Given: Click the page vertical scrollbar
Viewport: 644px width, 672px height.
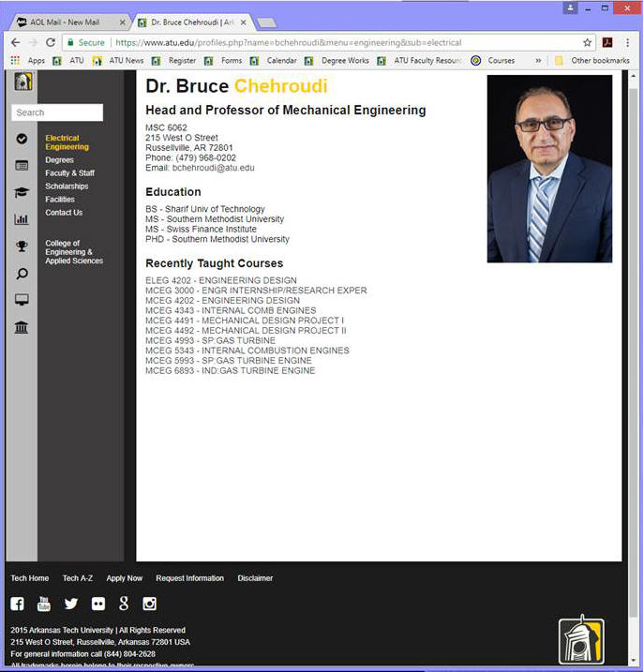Looking at the screenshot, I should click(x=633, y=351).
